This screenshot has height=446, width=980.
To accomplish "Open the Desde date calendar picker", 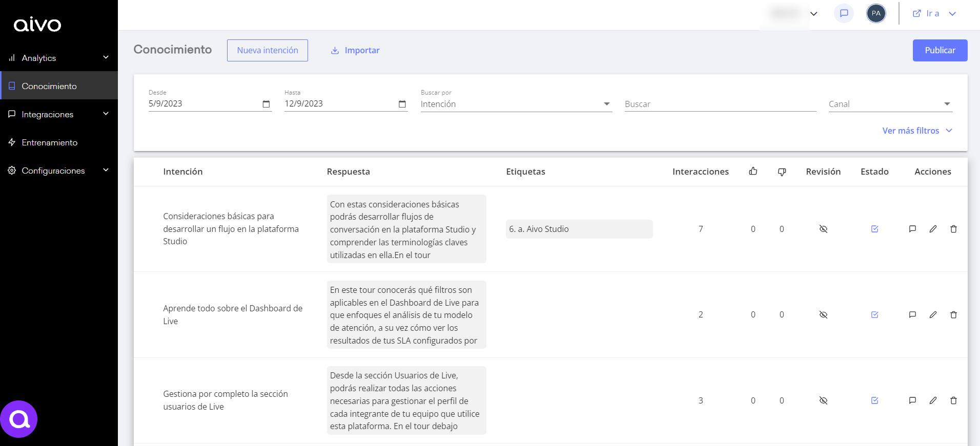I will coord(266,104).
